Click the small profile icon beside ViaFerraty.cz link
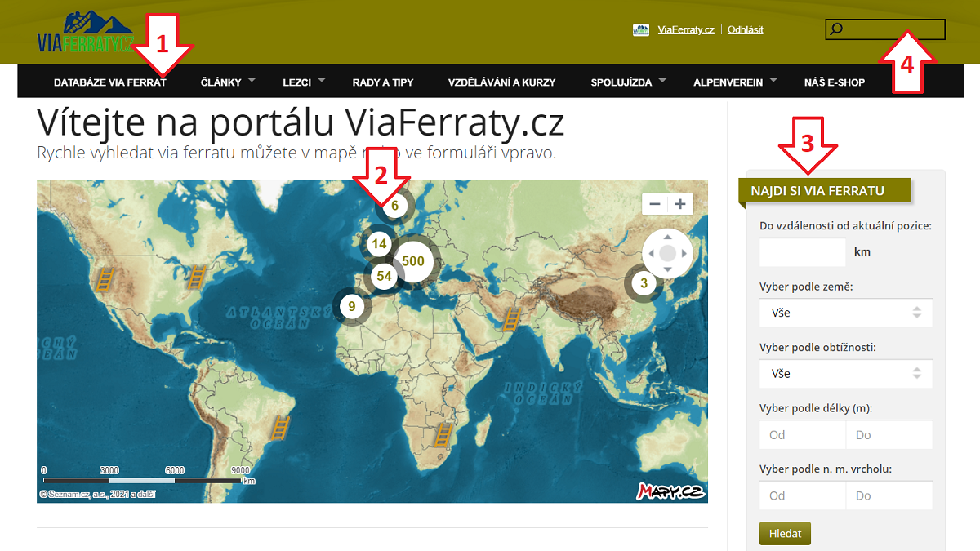This screenshot has height=551, width=980. point(641,30)
